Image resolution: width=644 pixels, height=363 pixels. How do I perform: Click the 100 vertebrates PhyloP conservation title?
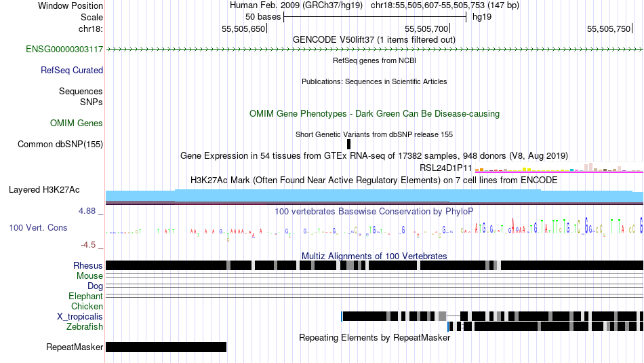(374, 211)
